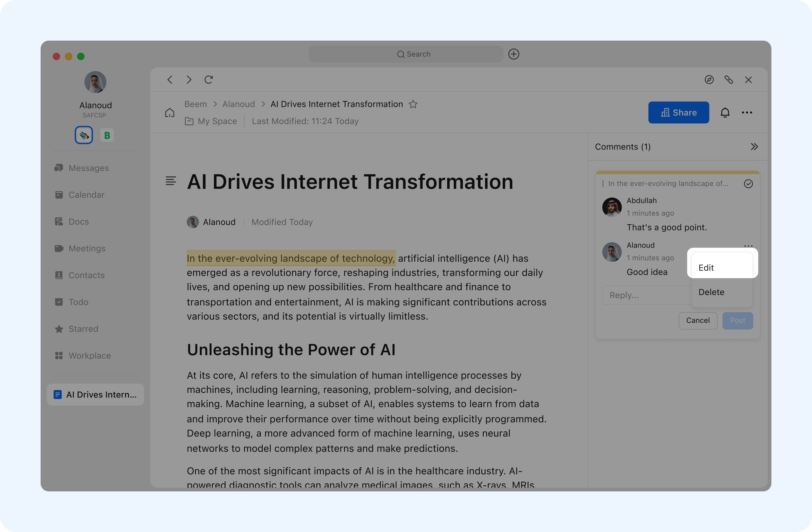
Task: Star the AI Drives Internet Transformation doc
Action: point(413,104)
